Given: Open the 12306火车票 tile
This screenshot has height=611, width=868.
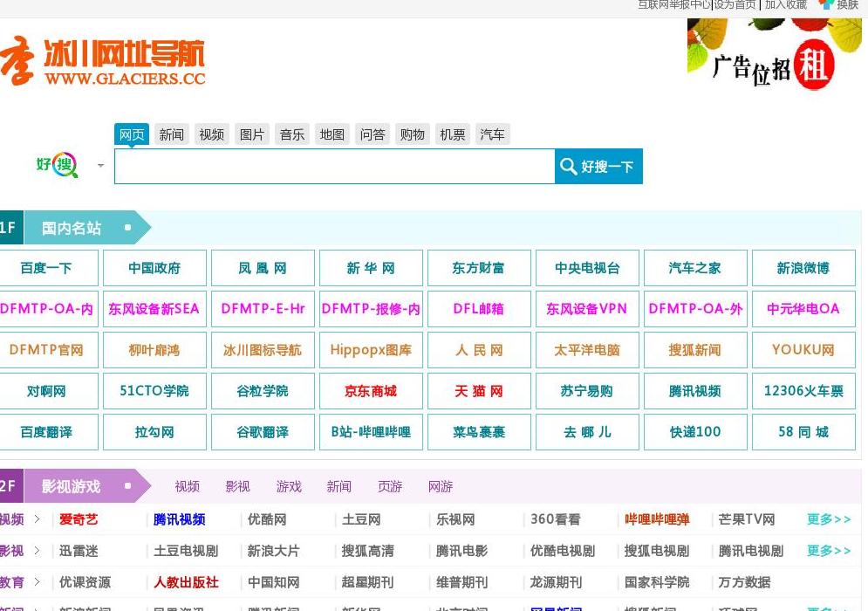Looking at the screenshot, I should click(x=803, y=391).
